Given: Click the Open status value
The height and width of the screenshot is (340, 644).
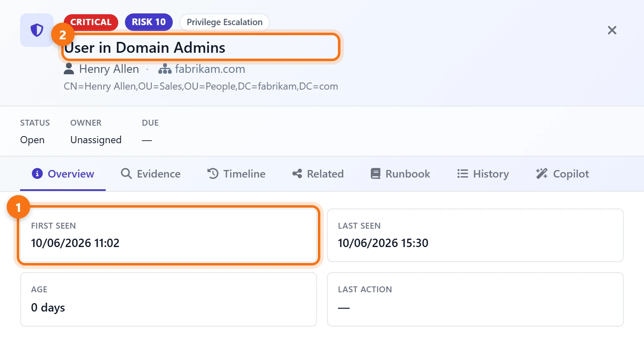Looking at the screenshot, I should pos(32,140).
